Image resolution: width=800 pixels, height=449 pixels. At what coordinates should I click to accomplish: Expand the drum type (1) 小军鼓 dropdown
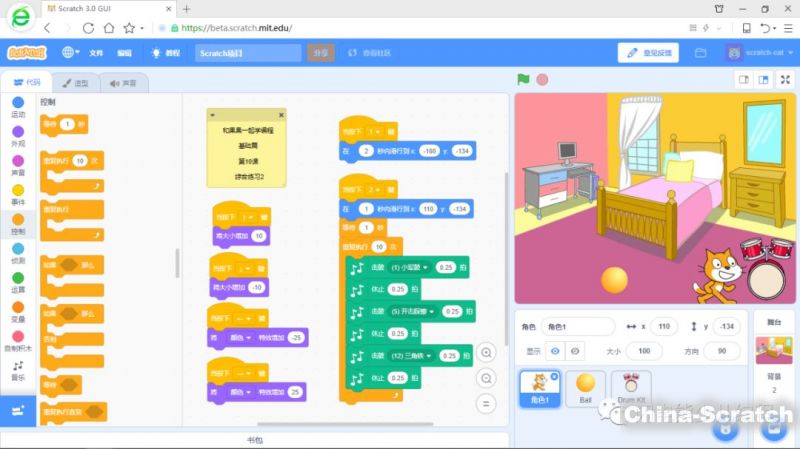(x=425, y=268)
